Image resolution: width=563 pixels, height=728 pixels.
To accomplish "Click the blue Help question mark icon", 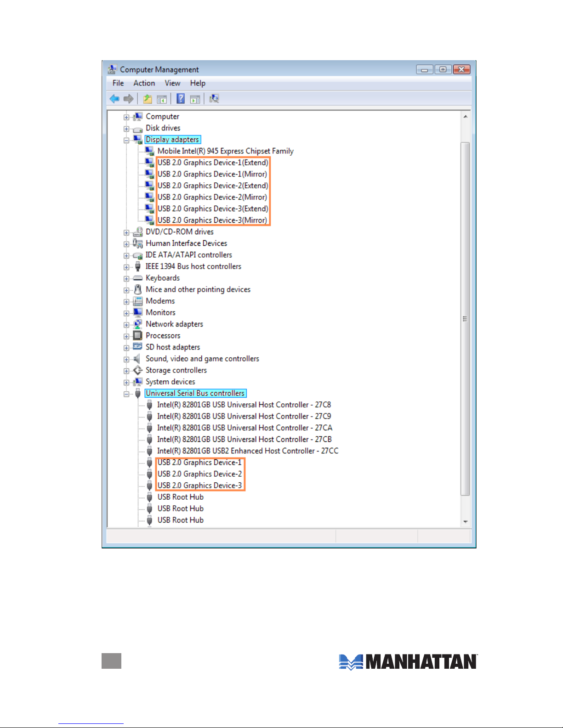I will tap(181, 99).
